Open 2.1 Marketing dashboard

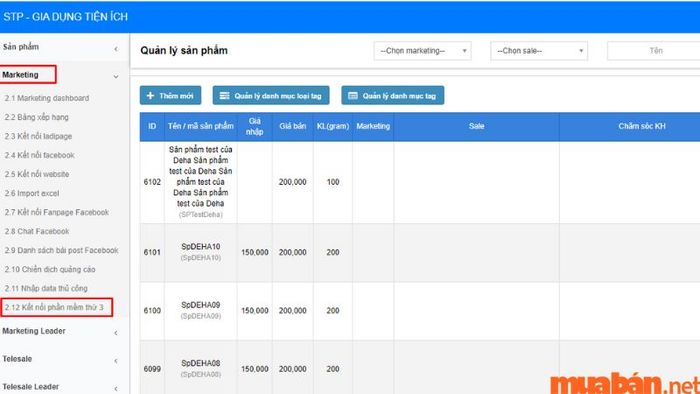47,98
